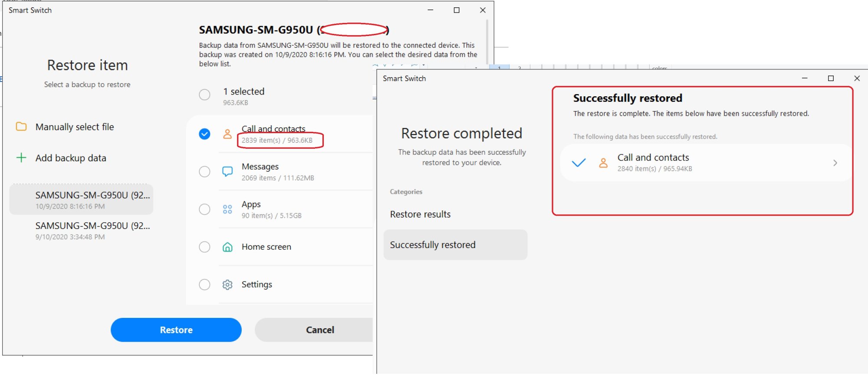
Task: Click the 'SAMSUNG-SM-G950U' device title
Action: coord(256,30)
